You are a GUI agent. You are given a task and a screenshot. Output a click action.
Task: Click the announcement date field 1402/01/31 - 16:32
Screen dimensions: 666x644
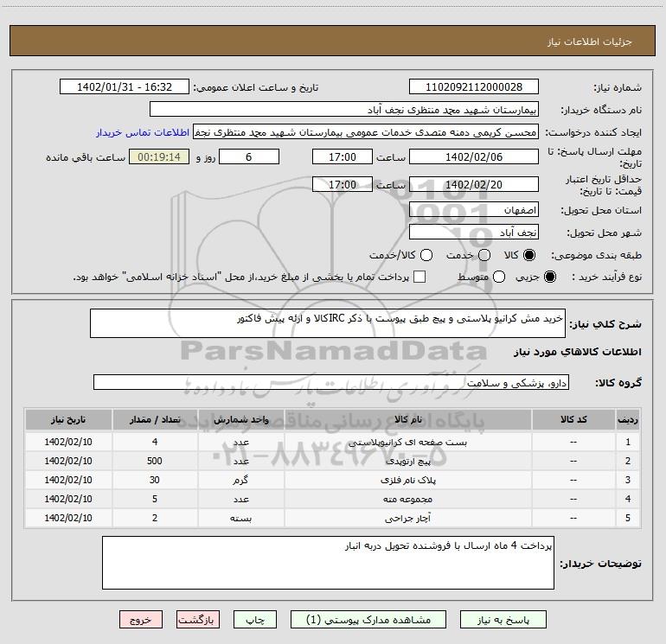point(125,87)
